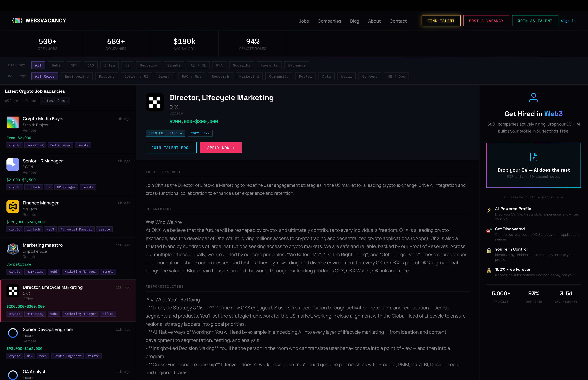Click the OKX logo in job header

155,102
